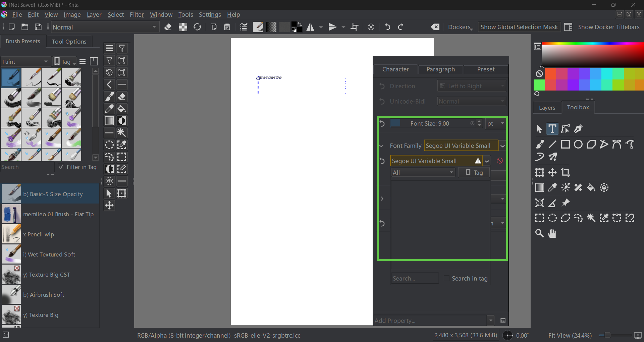
Task: Select the Pan hand tool
Action: pos(552,233)
